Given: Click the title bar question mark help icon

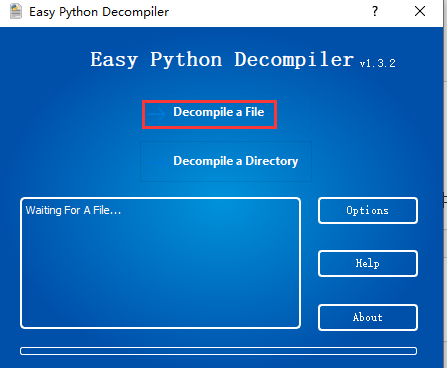Looking at the screenshot, I should point(375,11).
